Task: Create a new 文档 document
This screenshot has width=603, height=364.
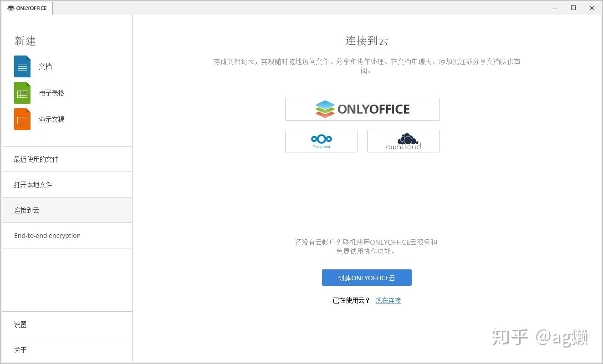Action: coord(45,66)
